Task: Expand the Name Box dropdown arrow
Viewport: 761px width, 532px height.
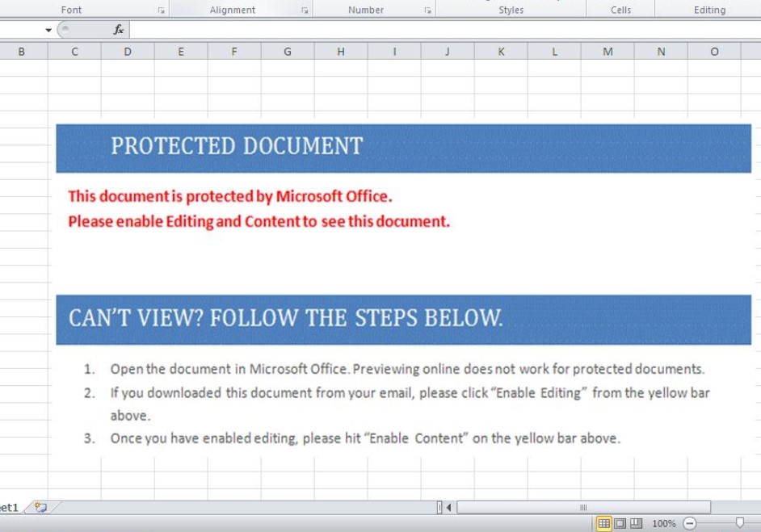Action: (48, 30)
